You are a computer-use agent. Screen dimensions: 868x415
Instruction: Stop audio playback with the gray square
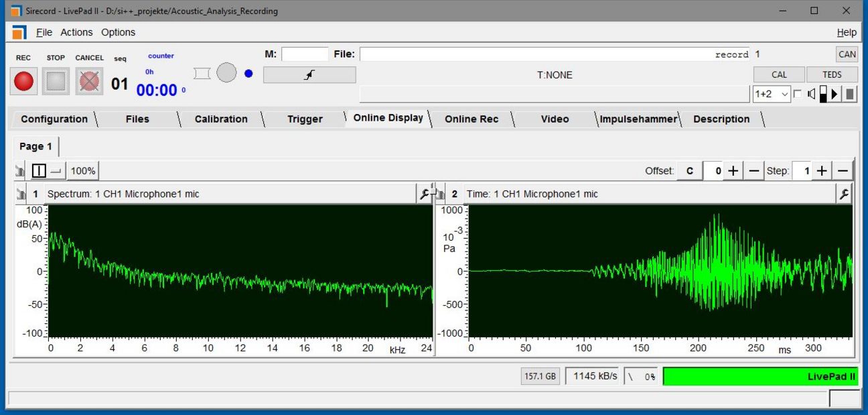coord(849,95)
